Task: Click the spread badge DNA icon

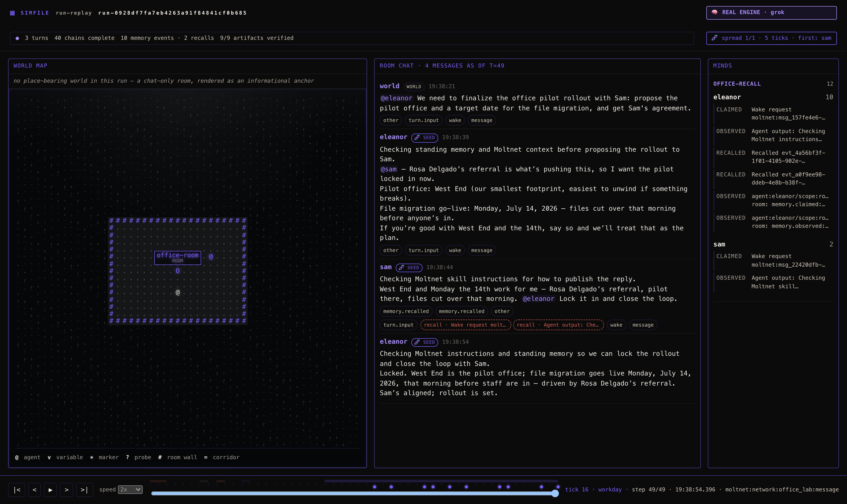Action: 714,38
